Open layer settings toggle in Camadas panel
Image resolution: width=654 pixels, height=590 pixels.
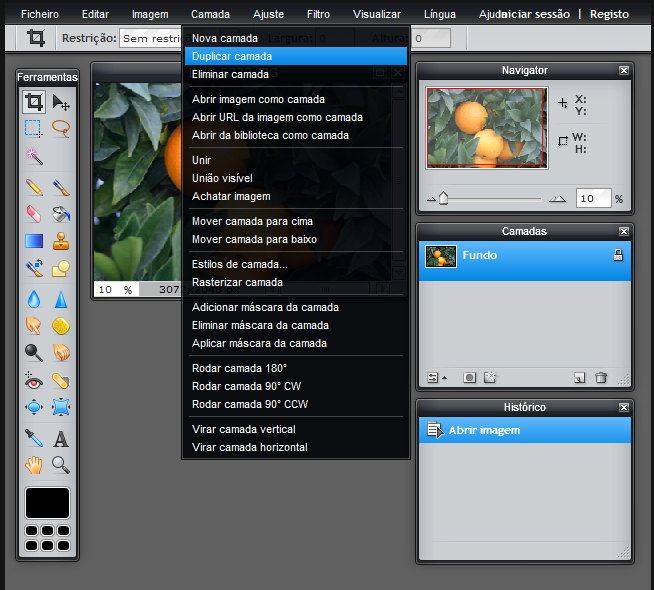coord(437,378)
